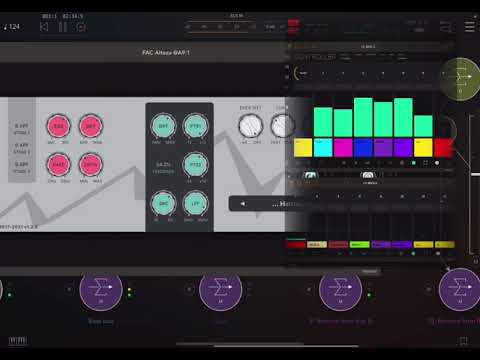
Task: Click the tan label in the lower channel row
Action: [316, 245]
